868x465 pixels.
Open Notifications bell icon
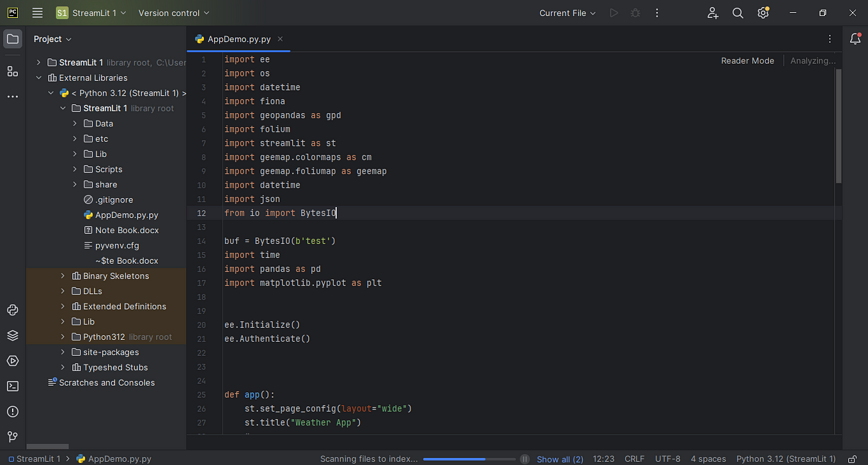pos(855,39)
